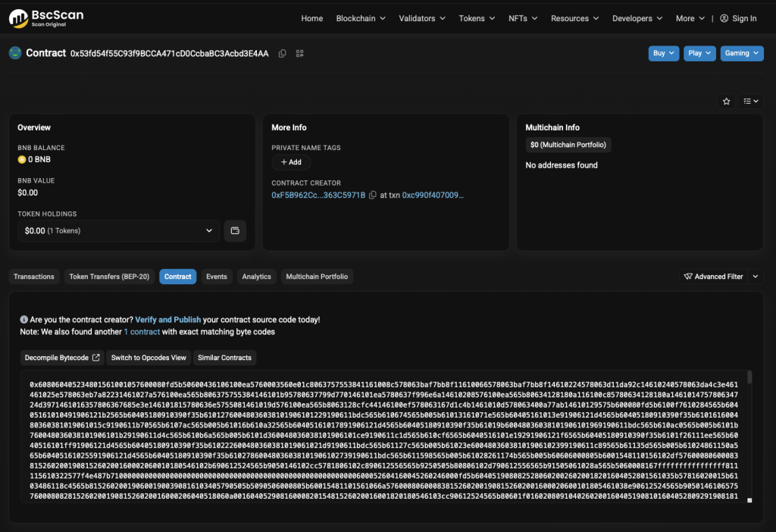This screenshot has height=532, width=776.
Task: Click the BscScan logo
Action: click(46, 18)
